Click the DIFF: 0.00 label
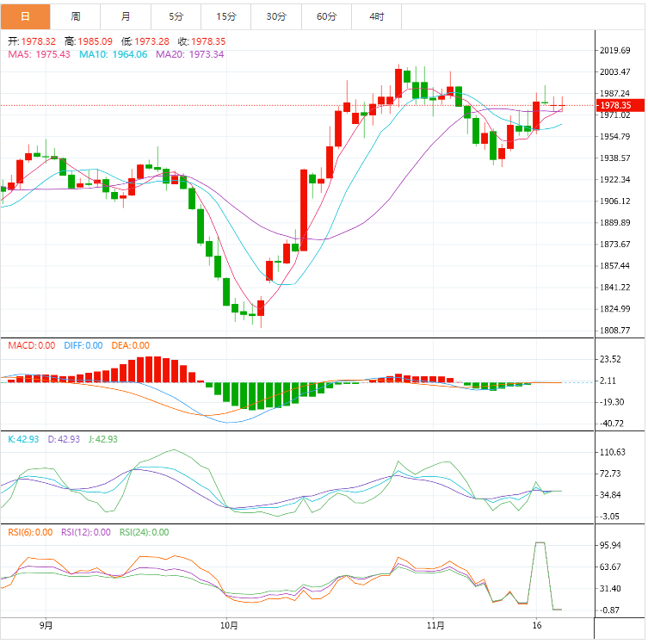 [83, 345]
